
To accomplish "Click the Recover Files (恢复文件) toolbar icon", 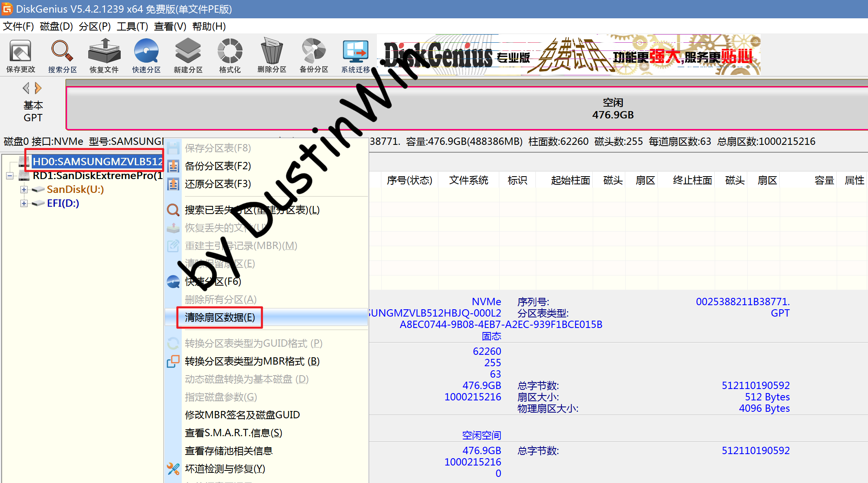I will (x=104, y=56).
